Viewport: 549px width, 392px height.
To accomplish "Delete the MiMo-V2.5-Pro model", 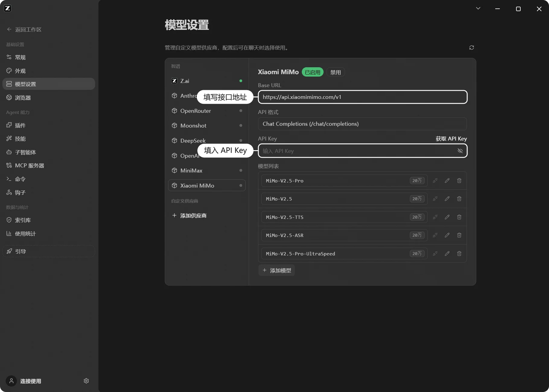I will tap(459, 181).
